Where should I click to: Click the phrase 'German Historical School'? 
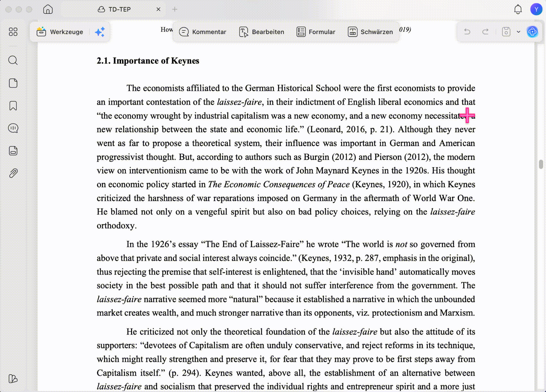click(293, 88)
